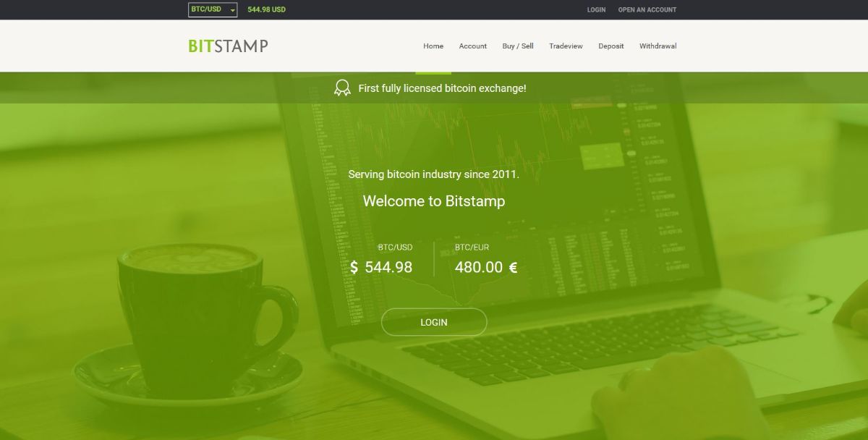Open the Deposit page
868x440 pixels.
(611, 46)
